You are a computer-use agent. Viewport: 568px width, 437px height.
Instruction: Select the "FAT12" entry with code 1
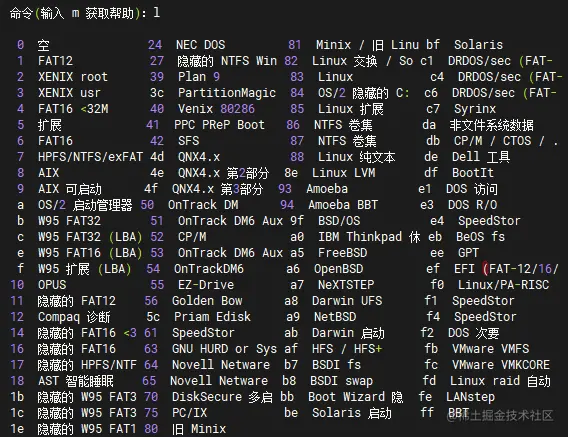pos(55,61)
